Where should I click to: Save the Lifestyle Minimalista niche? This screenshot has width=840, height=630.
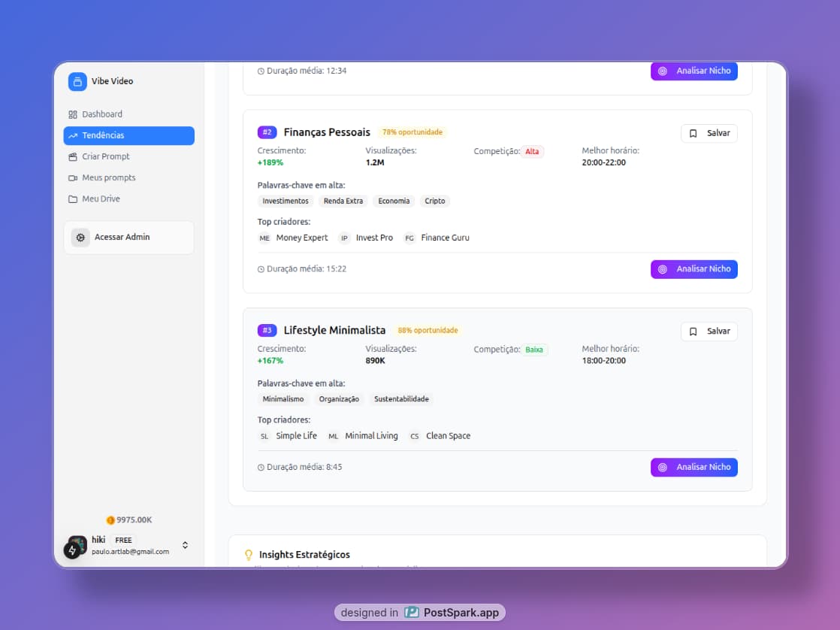(709, 332)
